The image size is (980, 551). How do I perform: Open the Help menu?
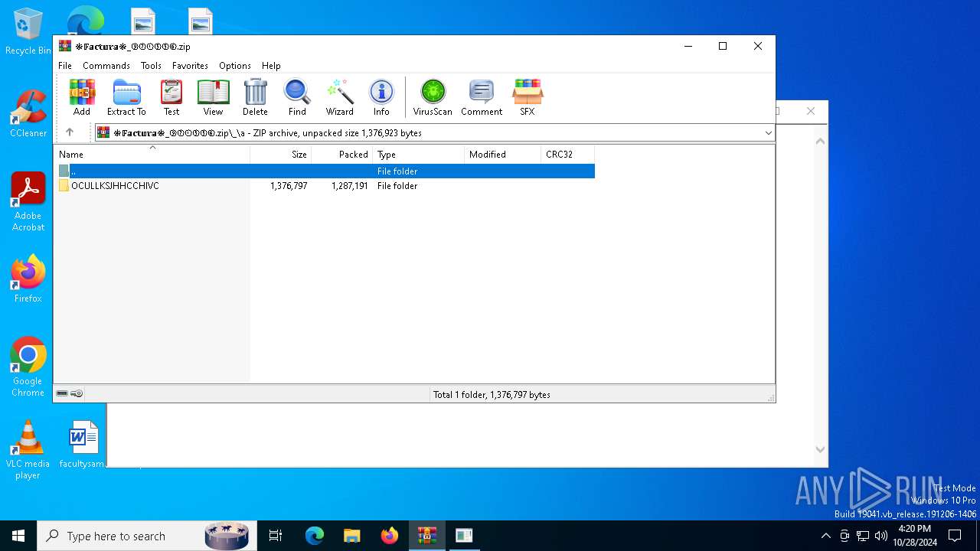[271, 66]
